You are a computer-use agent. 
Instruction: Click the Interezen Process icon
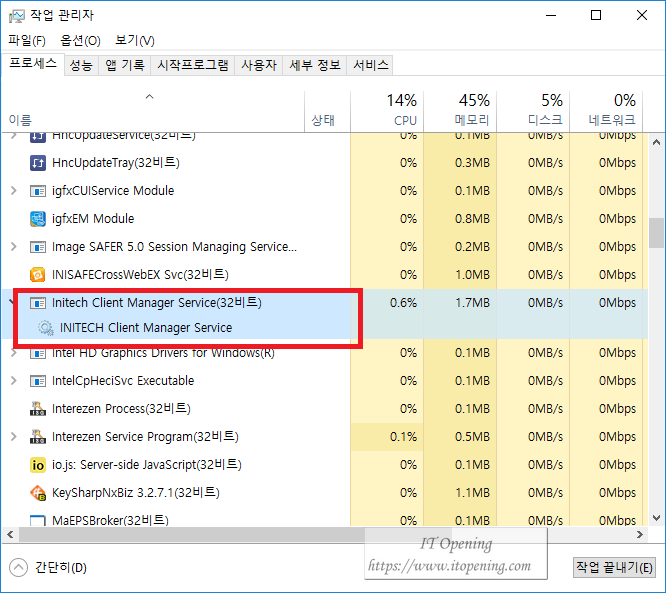(x=38, y=409)
